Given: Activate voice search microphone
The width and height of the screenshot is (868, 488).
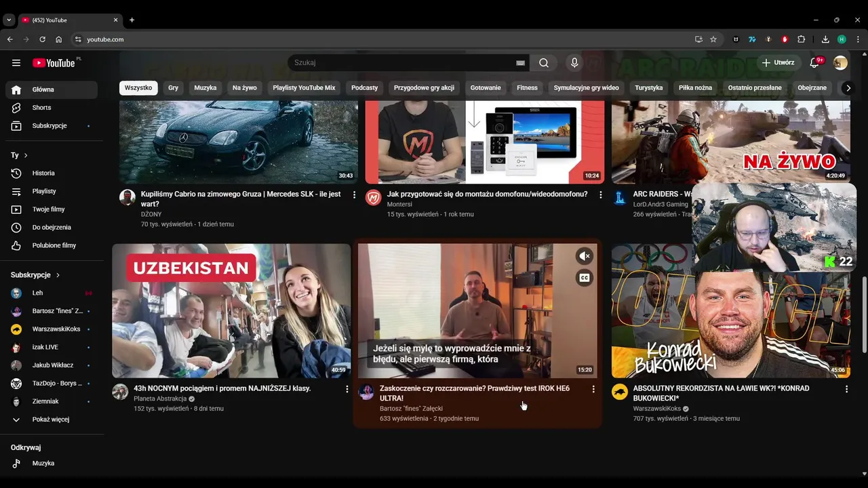Looking at the screenshot, I should (574, 63).
